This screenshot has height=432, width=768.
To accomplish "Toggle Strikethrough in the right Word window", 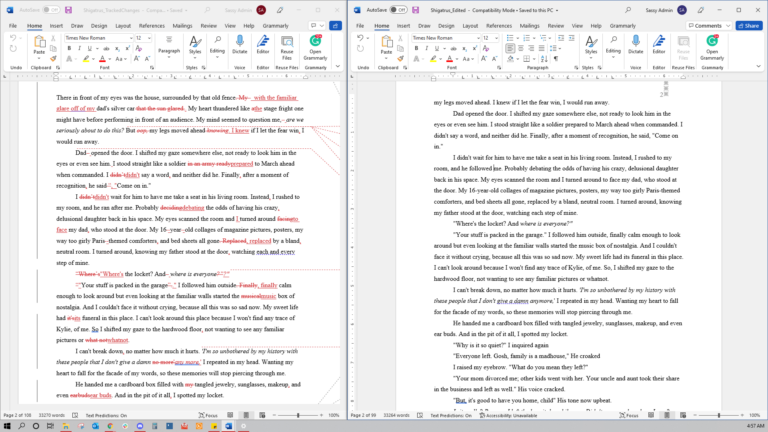I will click(454, 48).
